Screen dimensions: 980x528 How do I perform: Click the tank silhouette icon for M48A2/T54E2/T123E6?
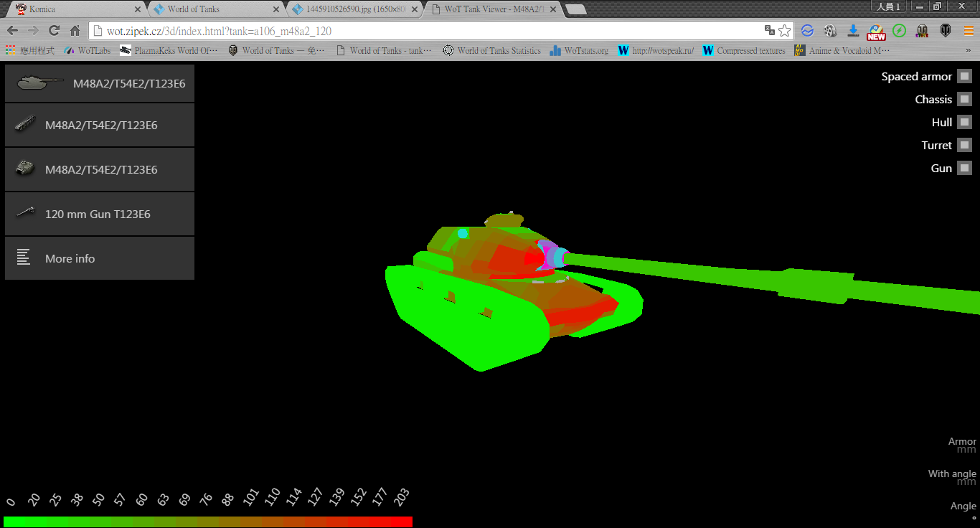[40, 83]
